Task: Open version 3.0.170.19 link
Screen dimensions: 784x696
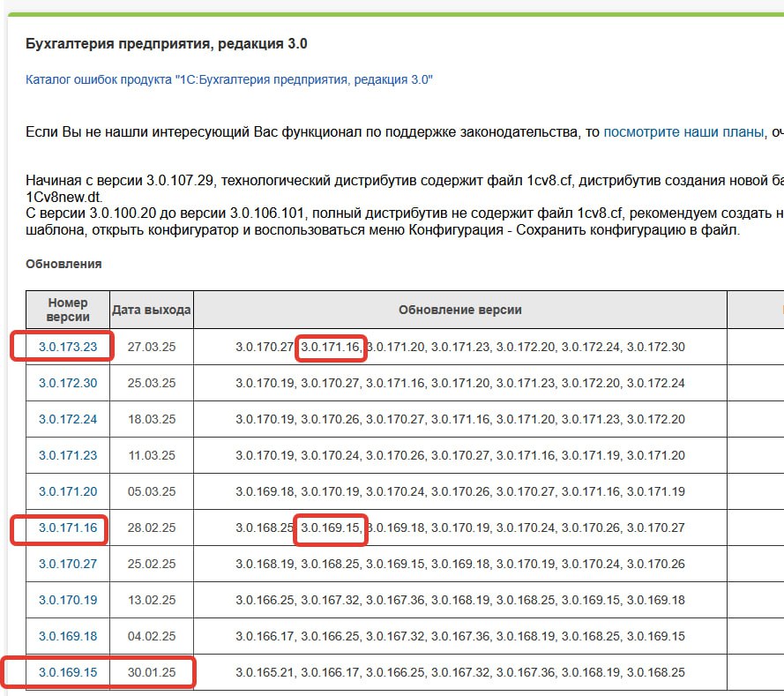Action: pos(68,600)
